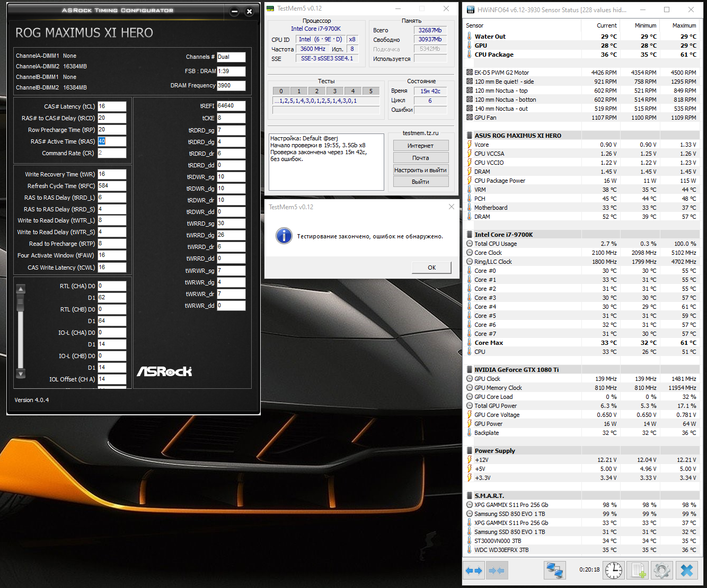Click the circle icon beside Total CPU Usage

coord(470,244)
